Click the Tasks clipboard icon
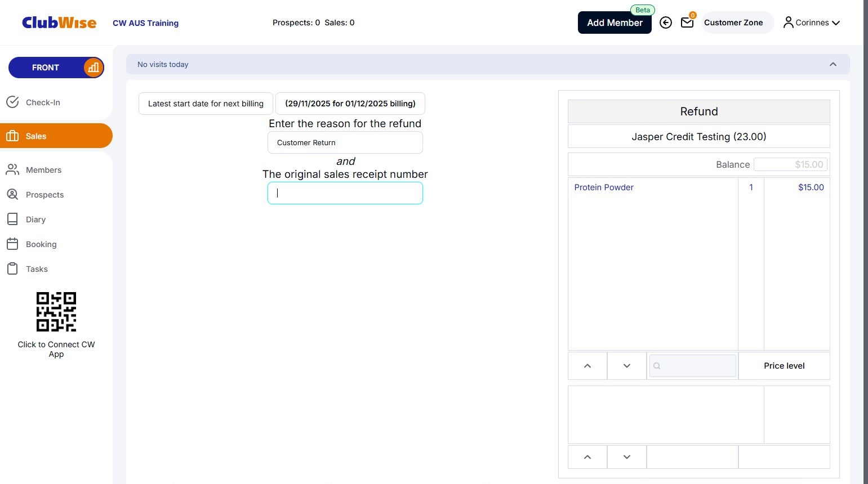 pos(12,268)
